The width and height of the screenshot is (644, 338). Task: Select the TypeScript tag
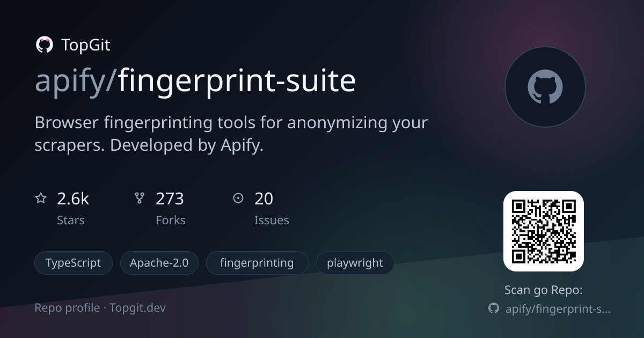click(74, 263)
